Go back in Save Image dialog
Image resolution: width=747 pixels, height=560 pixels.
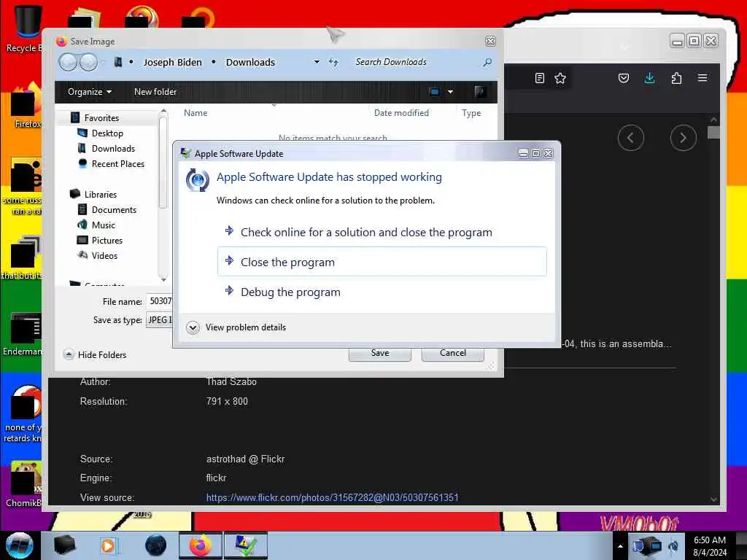point(68,63)
